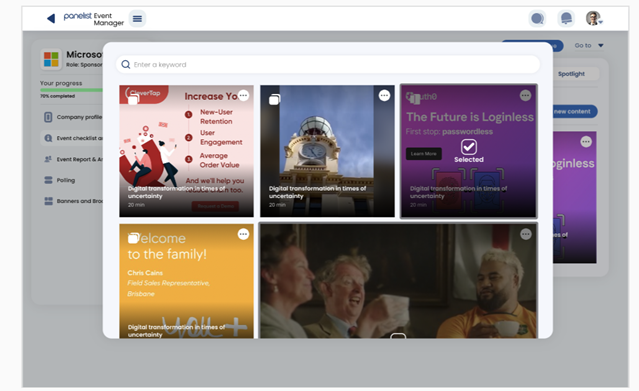Open options on the tea-drinking video card

tap(526, 234)
